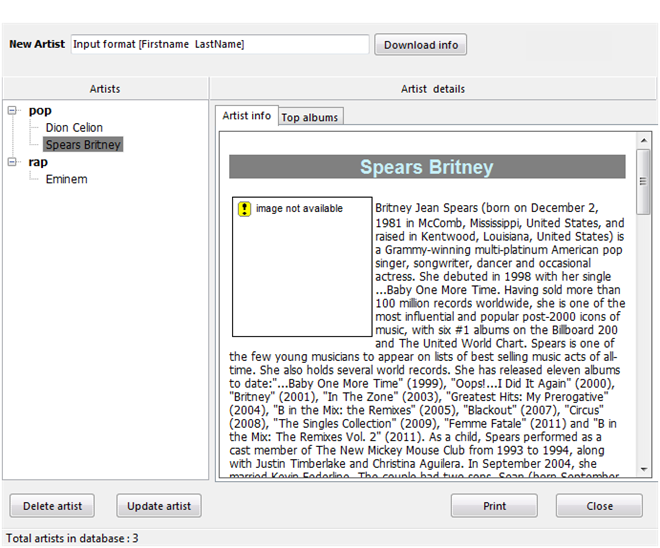Click the Close button
The image size is (660, 548).
[x=599, y=506]
